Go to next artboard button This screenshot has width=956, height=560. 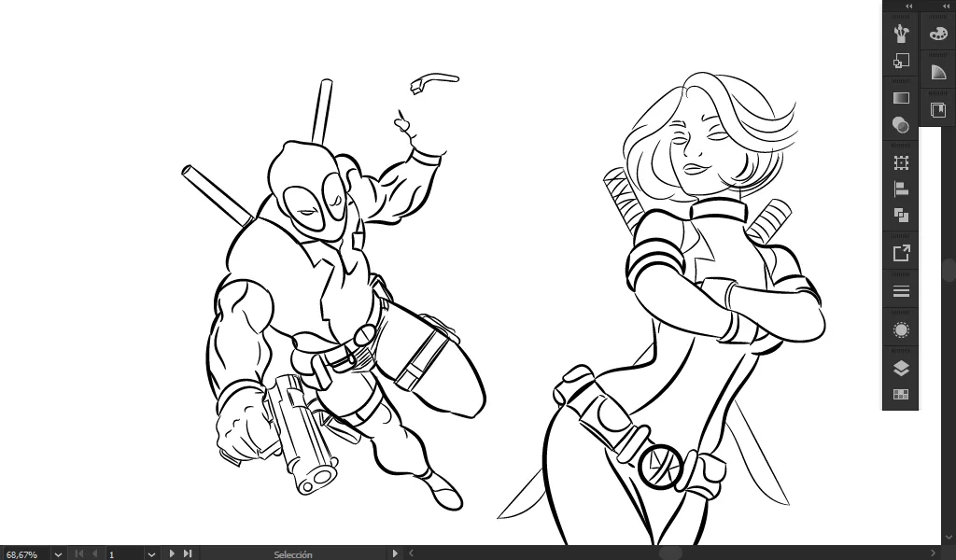[x=172, y=553]
